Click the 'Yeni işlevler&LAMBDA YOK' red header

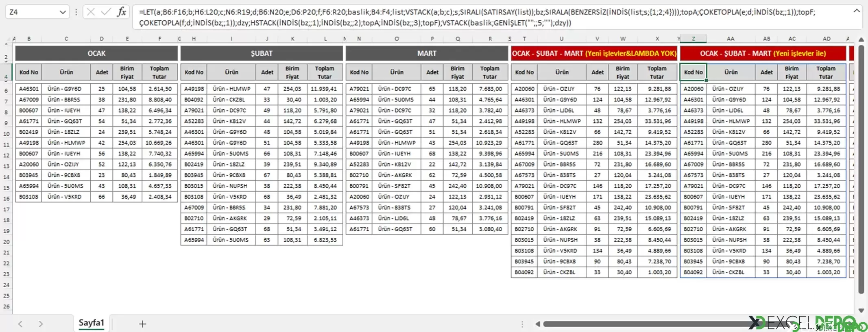coord(594,53)
